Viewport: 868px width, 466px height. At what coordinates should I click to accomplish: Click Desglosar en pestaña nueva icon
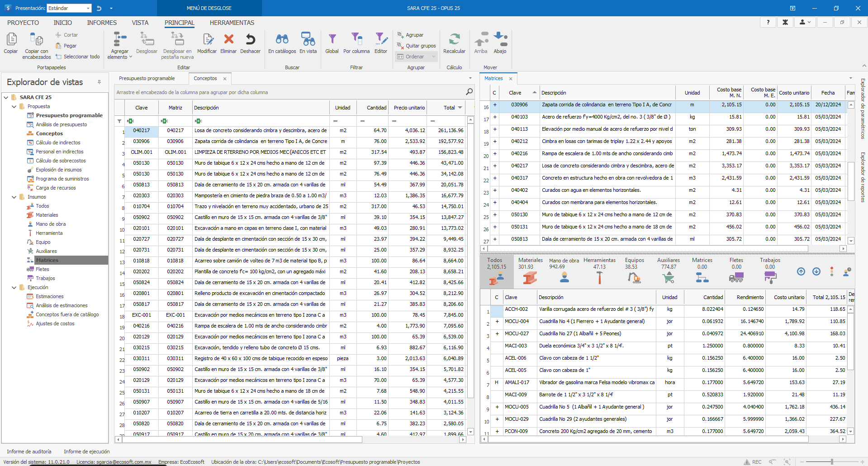click(x=177, y=40)
